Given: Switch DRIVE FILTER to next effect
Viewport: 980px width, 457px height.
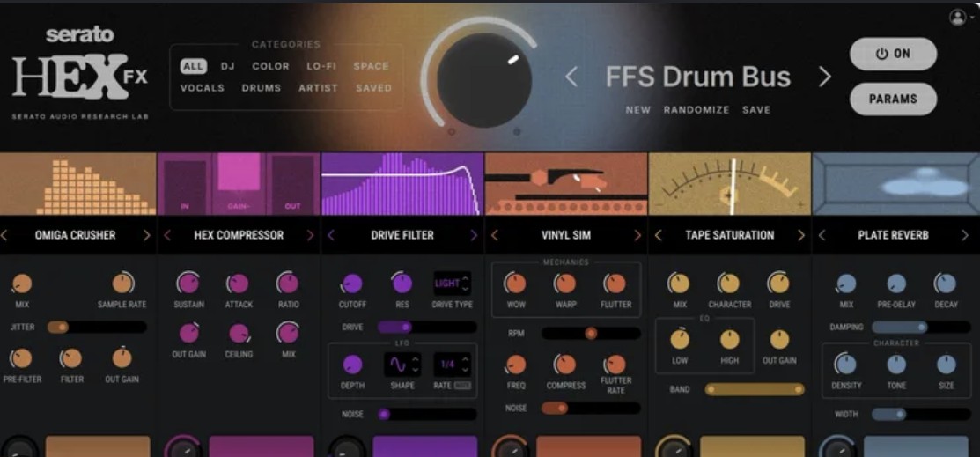Looking at the screenshot, I should coord(474,235).
